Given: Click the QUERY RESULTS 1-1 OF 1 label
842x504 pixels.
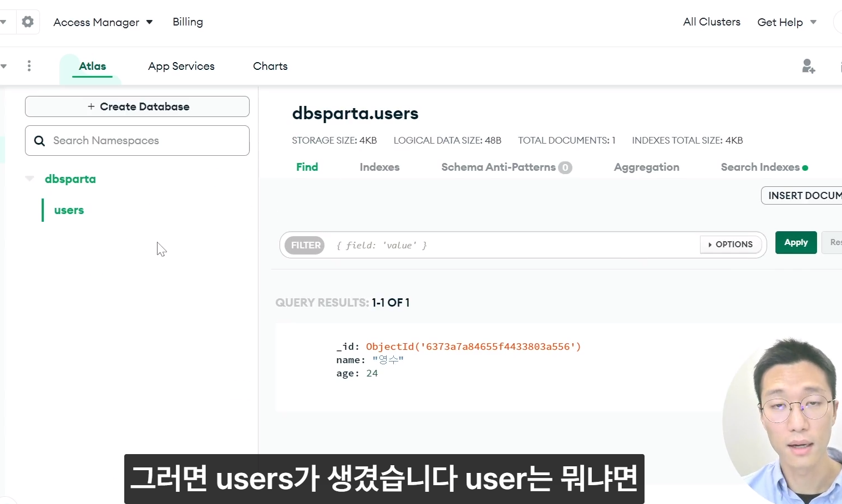Looking at the screenshot, I should pyautogui.click(x=342, y=303).
